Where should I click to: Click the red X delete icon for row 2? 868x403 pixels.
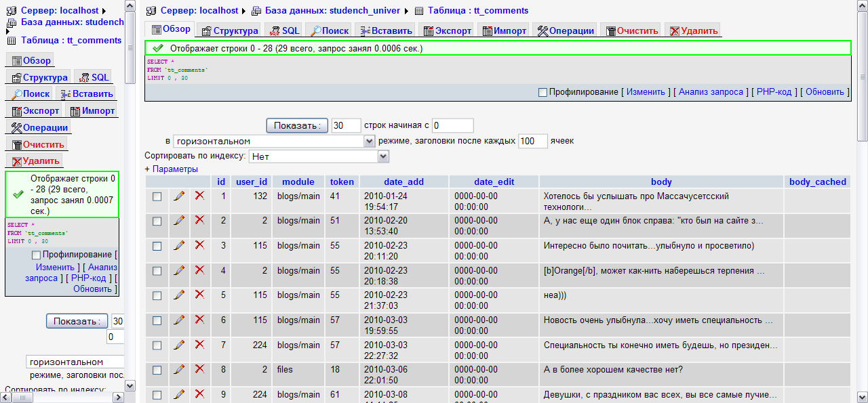tap(199, 220)
